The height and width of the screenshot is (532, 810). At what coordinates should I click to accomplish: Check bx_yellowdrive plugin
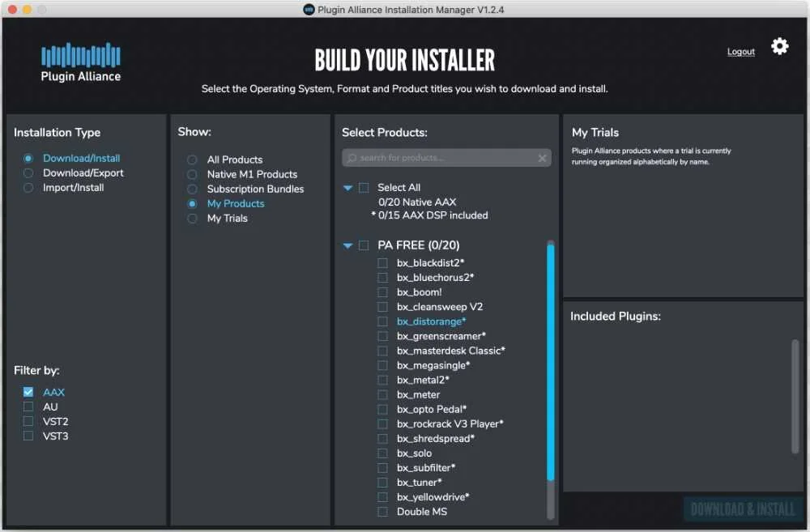pyautogui.click(x=383, y=497)
